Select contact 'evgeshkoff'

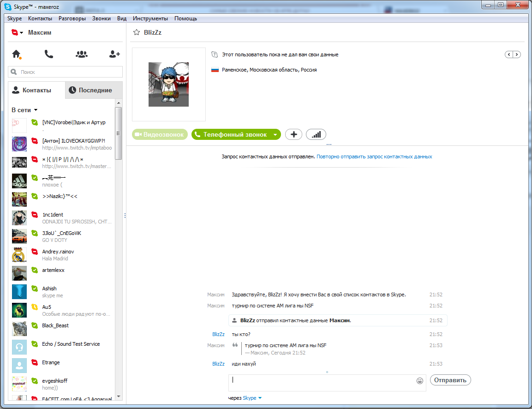(62, 384)
